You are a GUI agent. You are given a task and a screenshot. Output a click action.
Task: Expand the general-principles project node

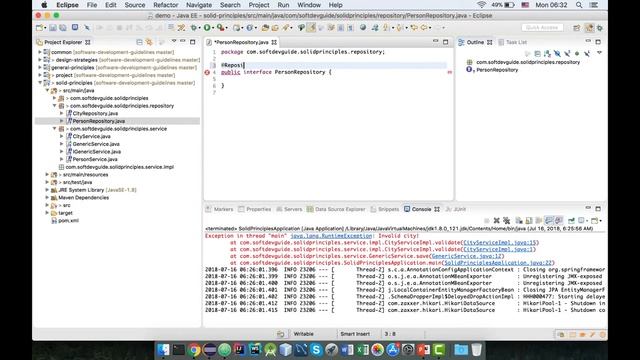[40, 67]
